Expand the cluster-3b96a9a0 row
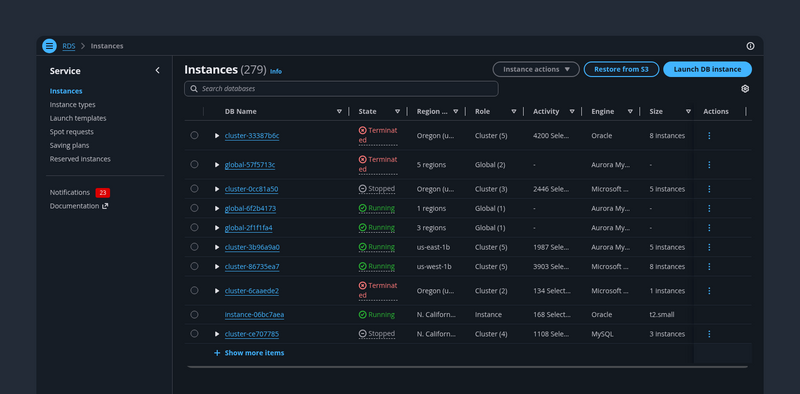The width and height of the screenshot is (800, 394). [x=217, y=247]
